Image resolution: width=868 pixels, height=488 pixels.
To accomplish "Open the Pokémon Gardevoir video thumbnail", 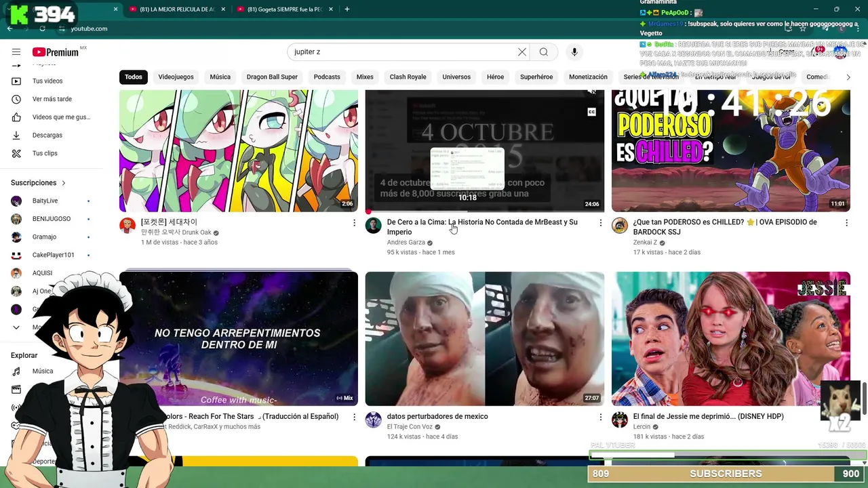I will point(239,150).
